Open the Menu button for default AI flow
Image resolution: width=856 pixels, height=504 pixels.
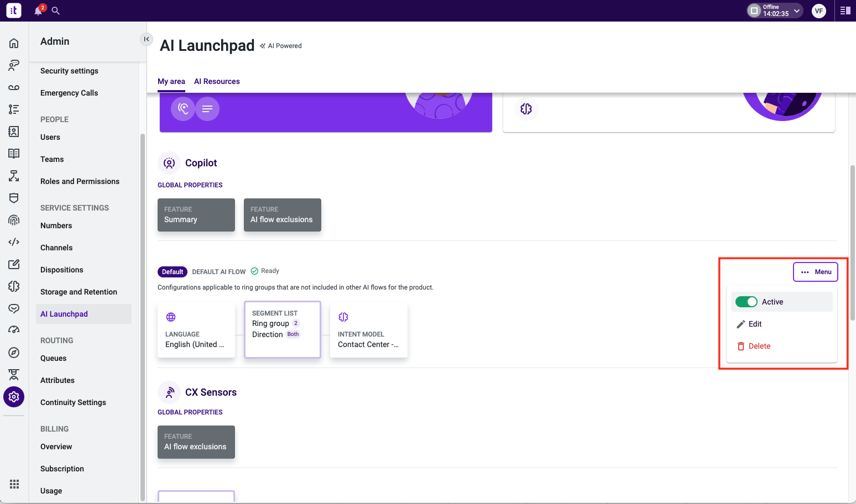pyautogui.click(x=816, y=272)
